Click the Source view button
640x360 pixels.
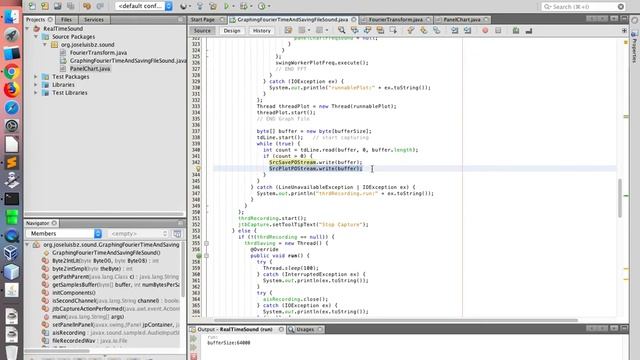click(x=202, y=31)
